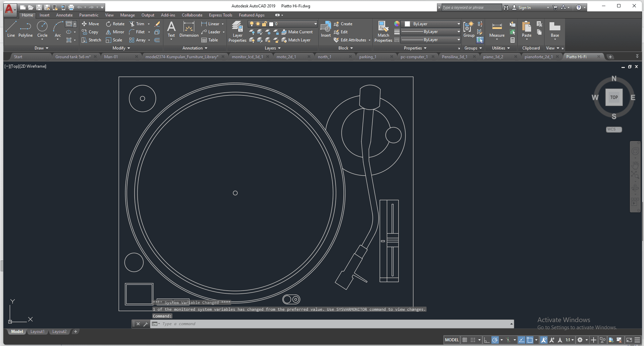Toggle polar tracking in status bar
Viewport: 644px width, 346px height.
[495, 340]
